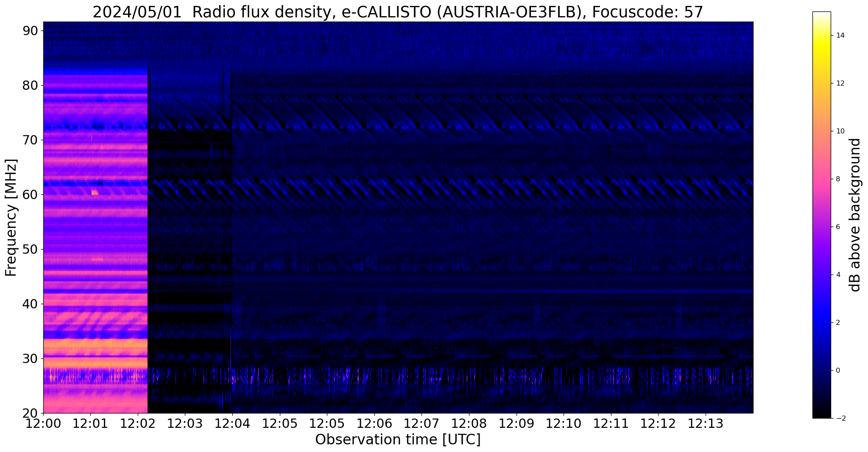
Task: Click the colorbar tick label 8
Action: (x=837, y=179)
